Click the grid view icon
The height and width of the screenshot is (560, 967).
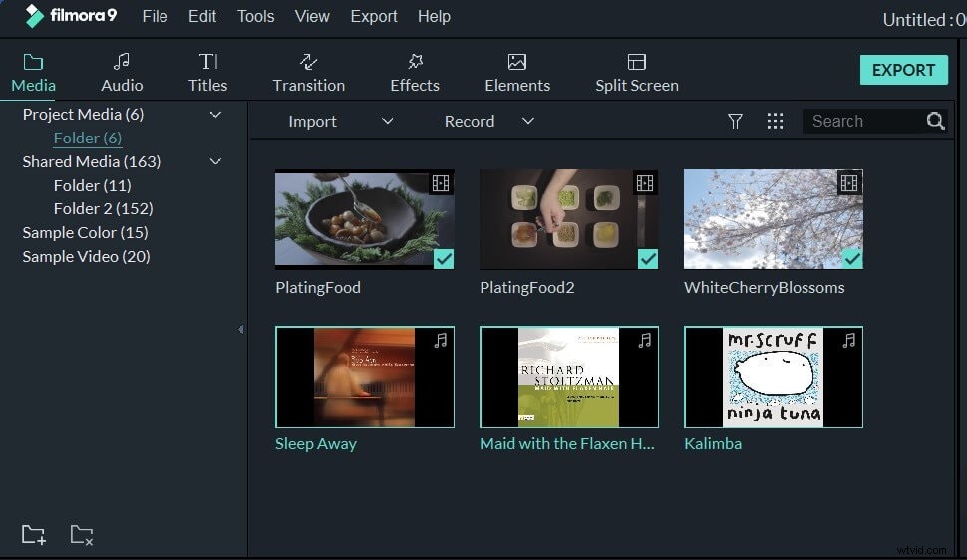pyautogui.click(x=776, y=121)
